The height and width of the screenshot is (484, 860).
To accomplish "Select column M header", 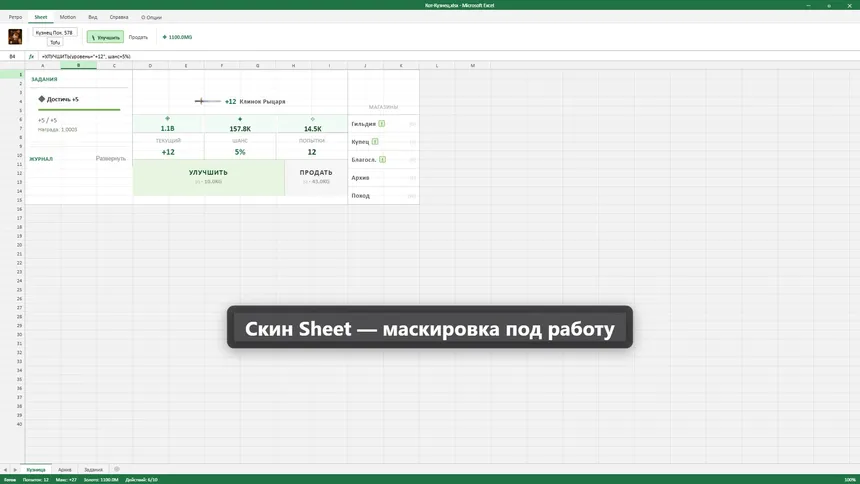I will tap(472, 65).
